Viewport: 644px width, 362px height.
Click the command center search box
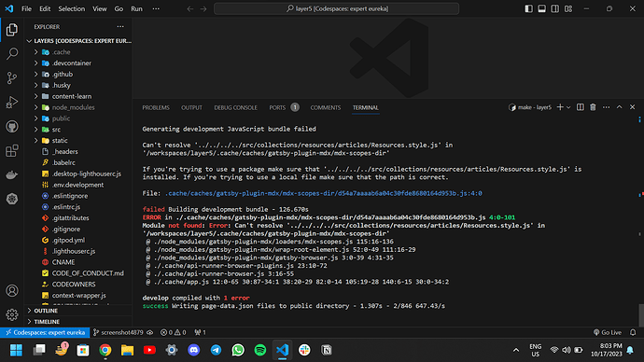(336, 8)
